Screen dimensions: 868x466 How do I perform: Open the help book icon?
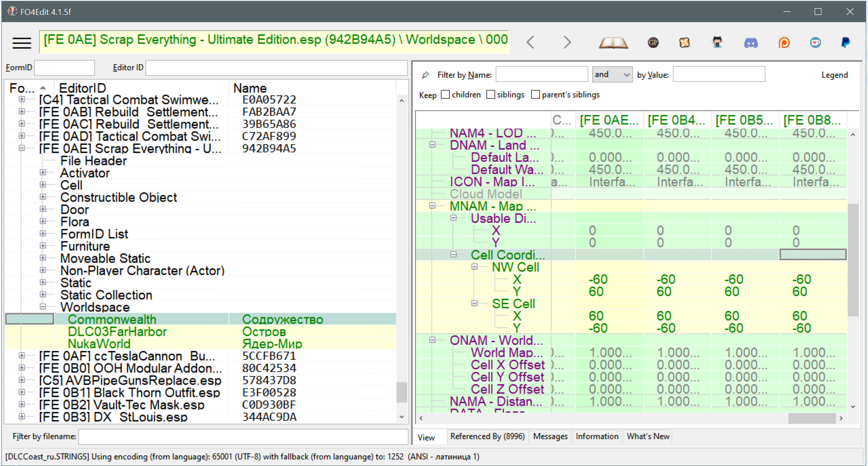(613, 43)
